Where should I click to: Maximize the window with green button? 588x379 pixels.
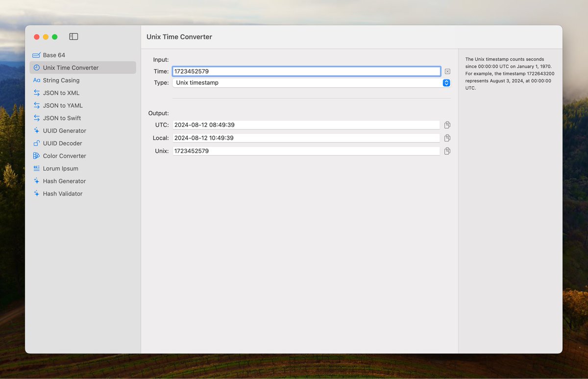click(x=55, y=37)
